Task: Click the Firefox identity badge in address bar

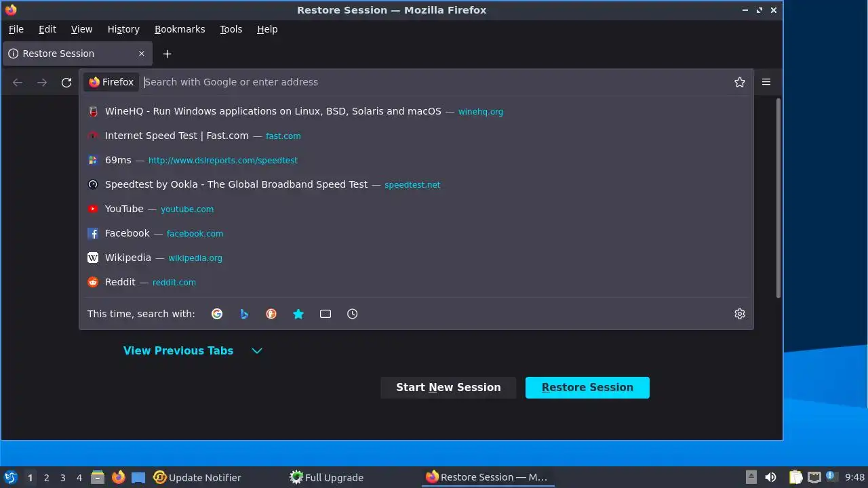Action: click(x=111, y=82)
